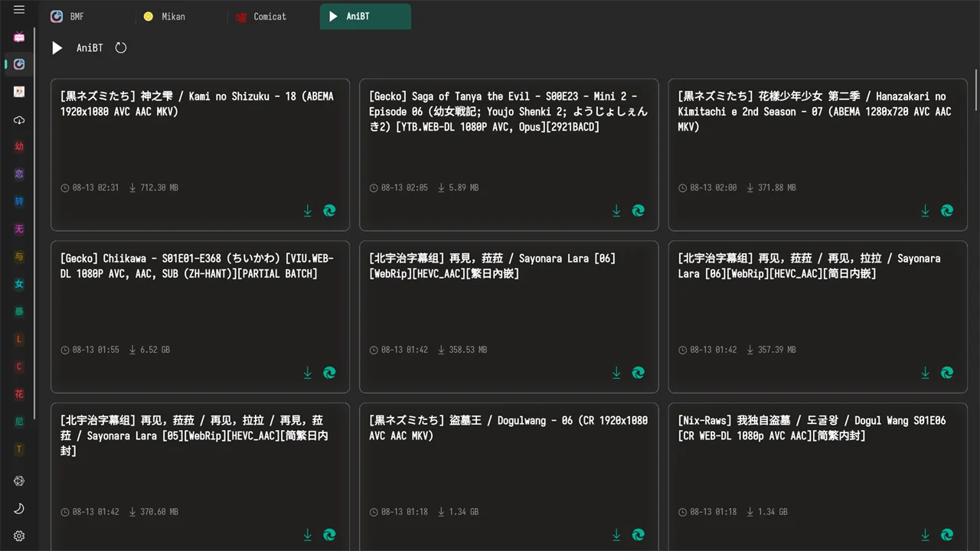This screenshot has width=980, height=551.
Task: Select the green 尼 sidebar entry
Action: [19, 422]
